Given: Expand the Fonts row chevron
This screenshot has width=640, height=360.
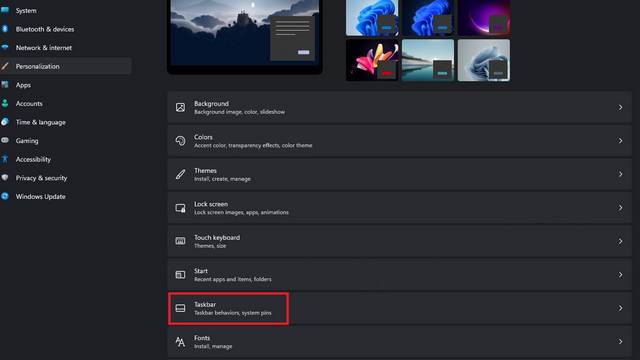Looking at the screenshot, I should tap(620, 342).
